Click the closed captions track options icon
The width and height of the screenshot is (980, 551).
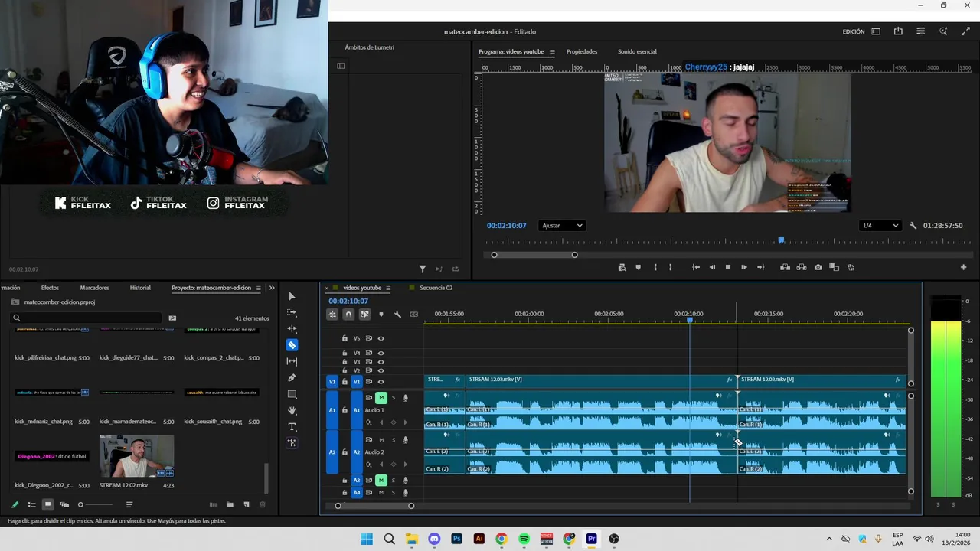414,314
